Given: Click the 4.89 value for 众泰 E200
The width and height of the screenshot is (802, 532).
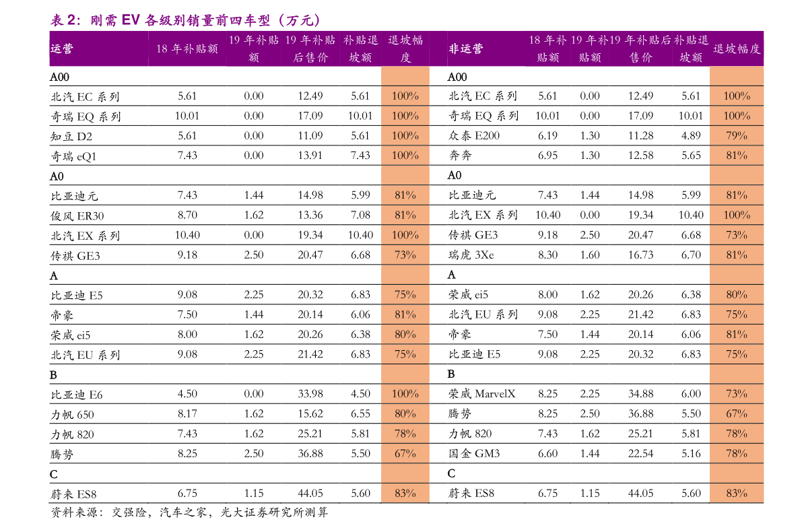Looking at the screenshot, I should 690,135.
